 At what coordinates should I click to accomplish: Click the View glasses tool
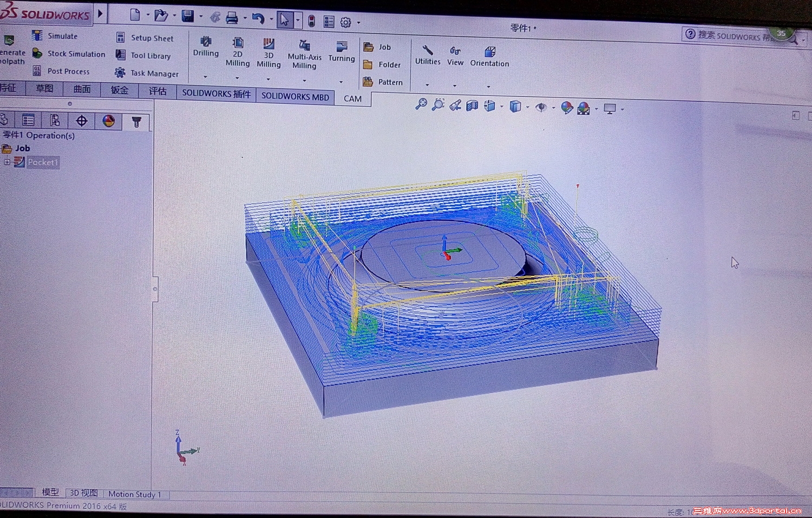click(x=455, y=56)
